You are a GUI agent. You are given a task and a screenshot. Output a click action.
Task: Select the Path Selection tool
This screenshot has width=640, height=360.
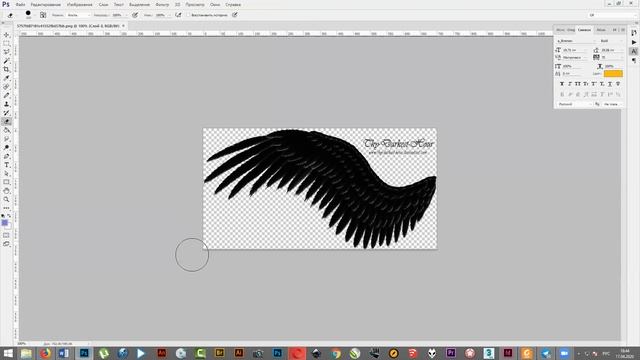(x=7, y=173)
